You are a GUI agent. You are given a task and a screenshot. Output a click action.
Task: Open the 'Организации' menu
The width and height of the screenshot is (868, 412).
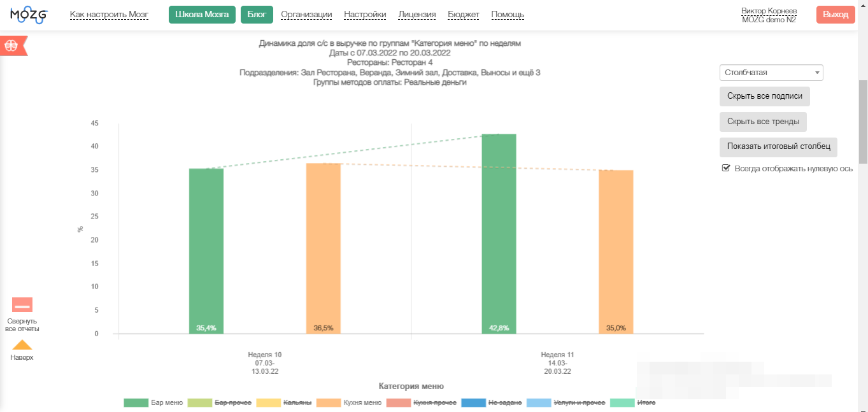[x=306, y=15]
